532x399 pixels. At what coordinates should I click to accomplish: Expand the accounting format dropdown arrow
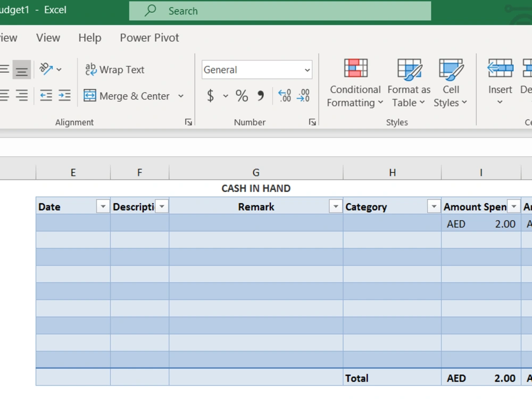[x=226, y=96]
